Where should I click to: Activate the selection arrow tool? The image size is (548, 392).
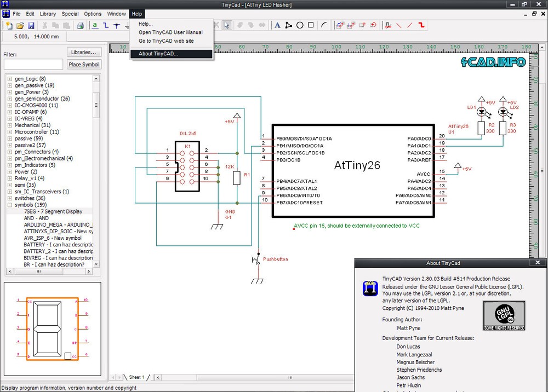[x=227, y=25]
